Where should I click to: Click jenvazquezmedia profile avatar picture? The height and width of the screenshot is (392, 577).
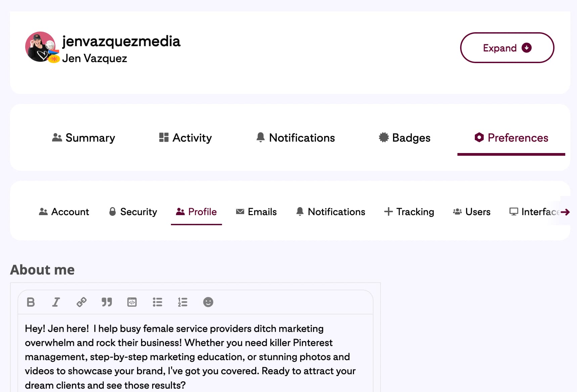41,47
